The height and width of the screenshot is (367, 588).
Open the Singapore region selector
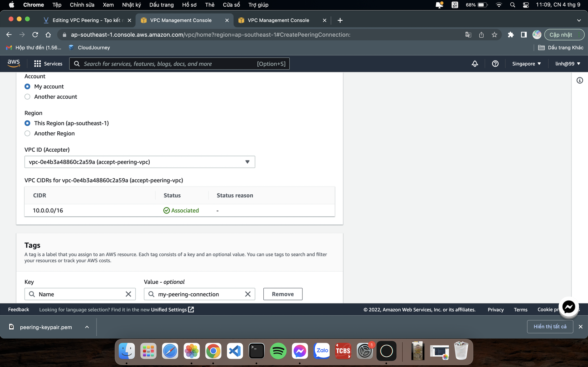coord(526,64)
